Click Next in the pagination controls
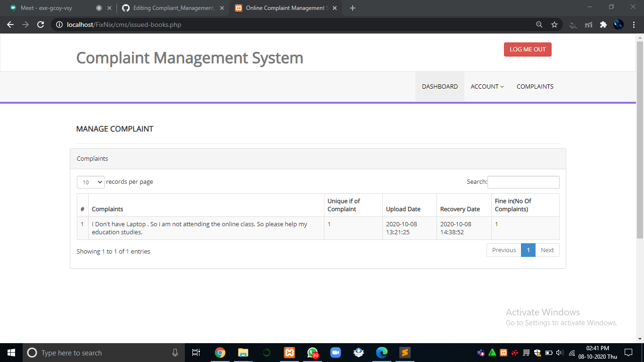 547,250
